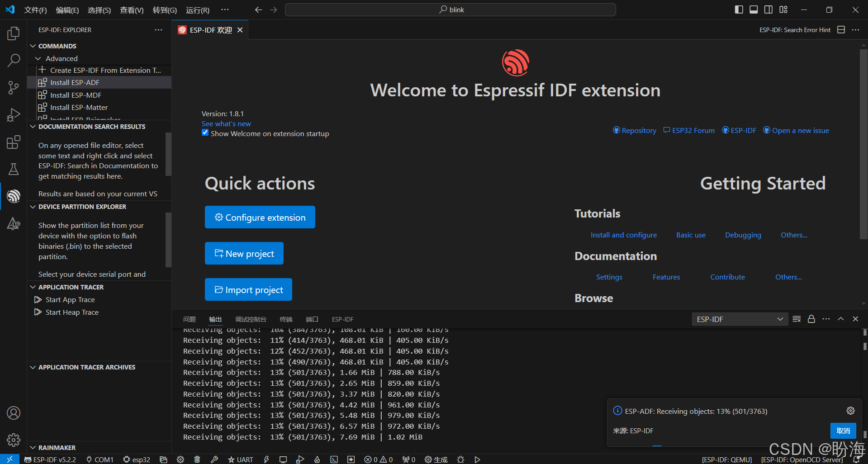
Task: Open the ESP-IDF terminal icon
Action: coord(334,459)
